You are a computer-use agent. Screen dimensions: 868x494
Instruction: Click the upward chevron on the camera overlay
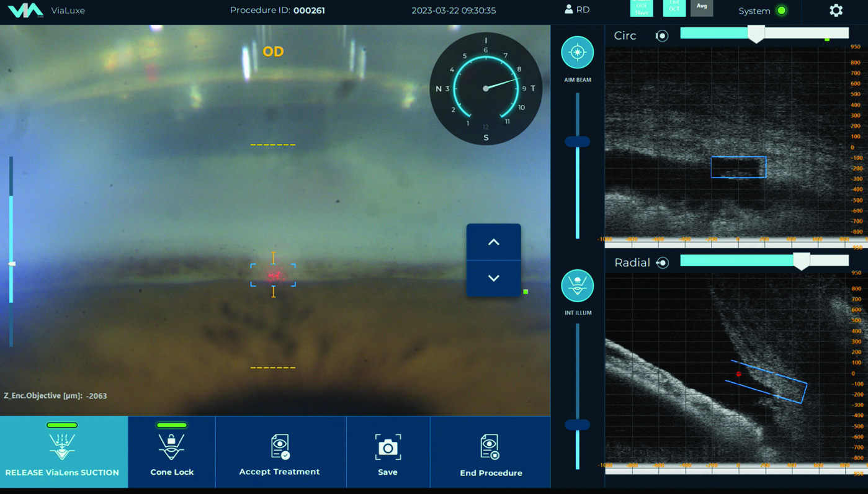pyautogui.click(x=493, y=242)
